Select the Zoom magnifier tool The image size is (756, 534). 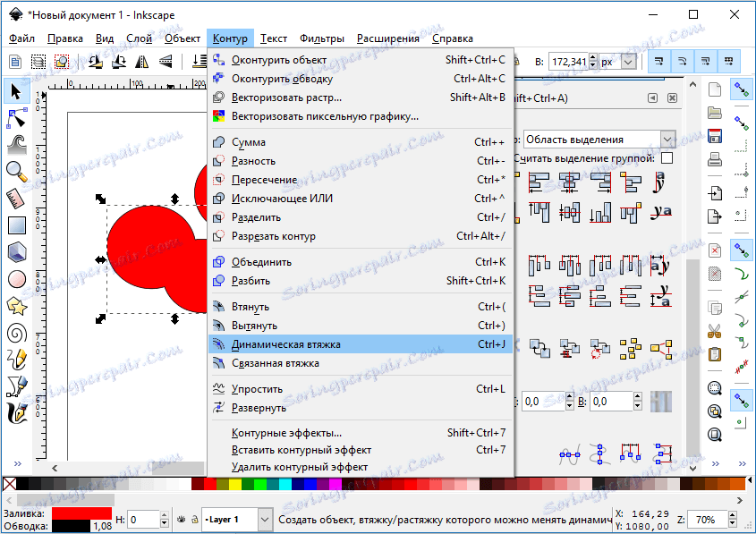(16, 171)
